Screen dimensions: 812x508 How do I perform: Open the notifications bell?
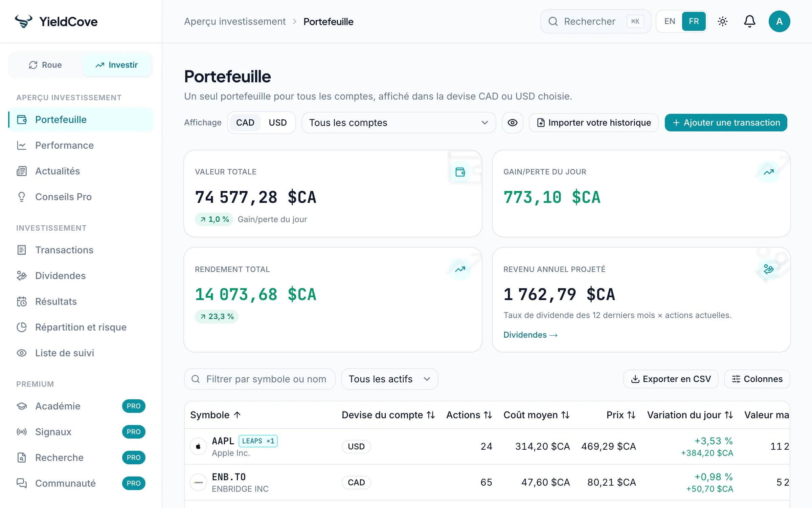tap(750, 21)
